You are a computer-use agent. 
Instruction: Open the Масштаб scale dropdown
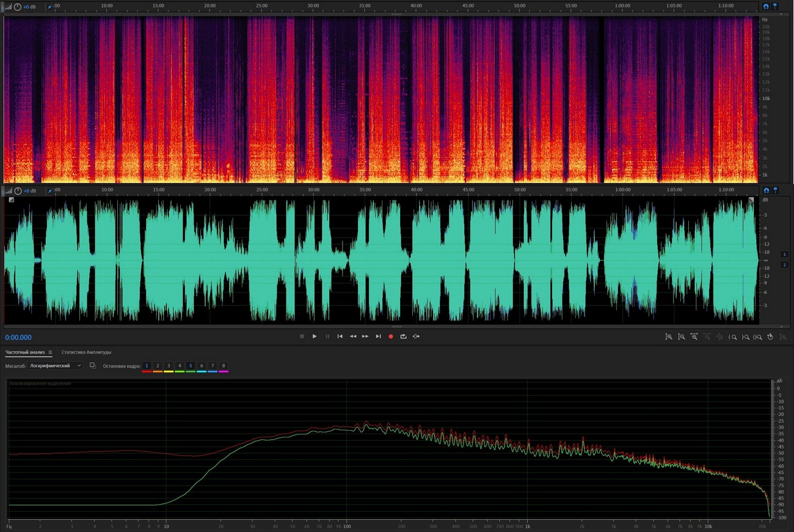tap(55, 366)
